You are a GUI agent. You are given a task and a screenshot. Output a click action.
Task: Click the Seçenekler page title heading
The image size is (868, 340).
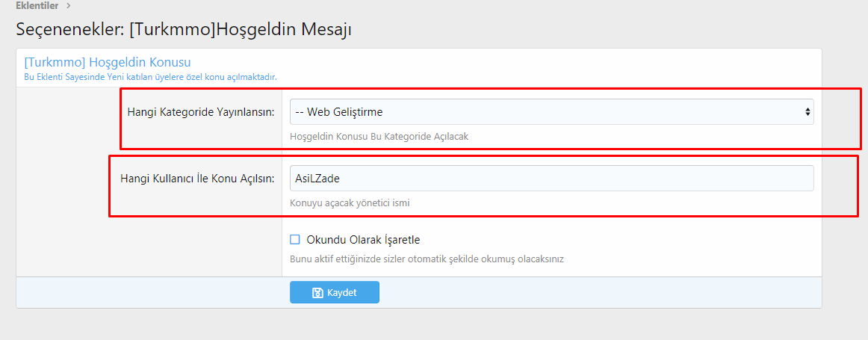pos(184,29)
